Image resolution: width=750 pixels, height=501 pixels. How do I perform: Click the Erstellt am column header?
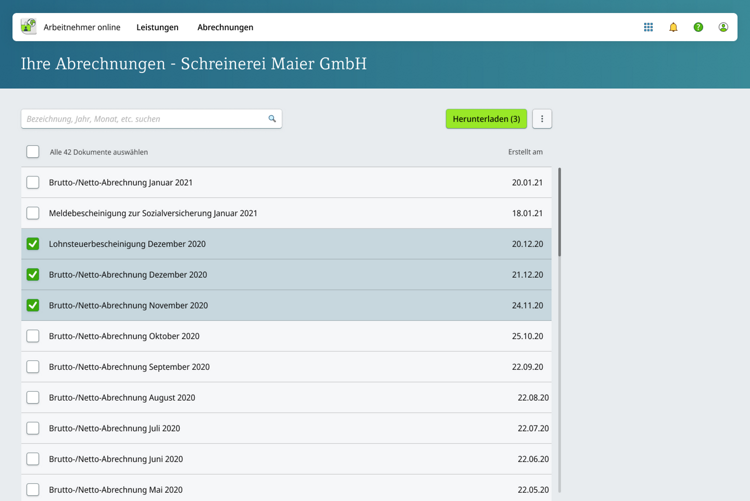[525, 152]
